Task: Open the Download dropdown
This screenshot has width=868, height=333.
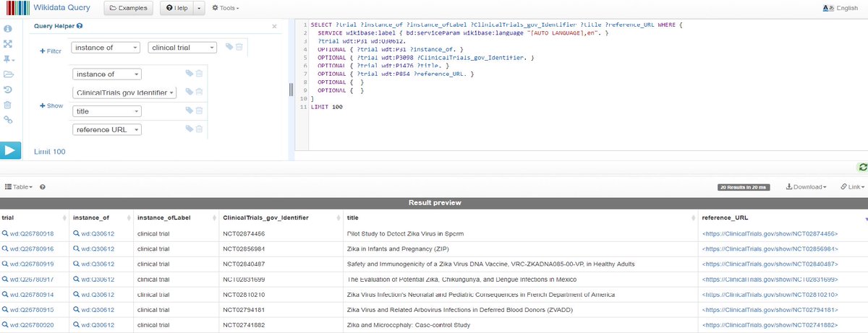Action: 805,187
